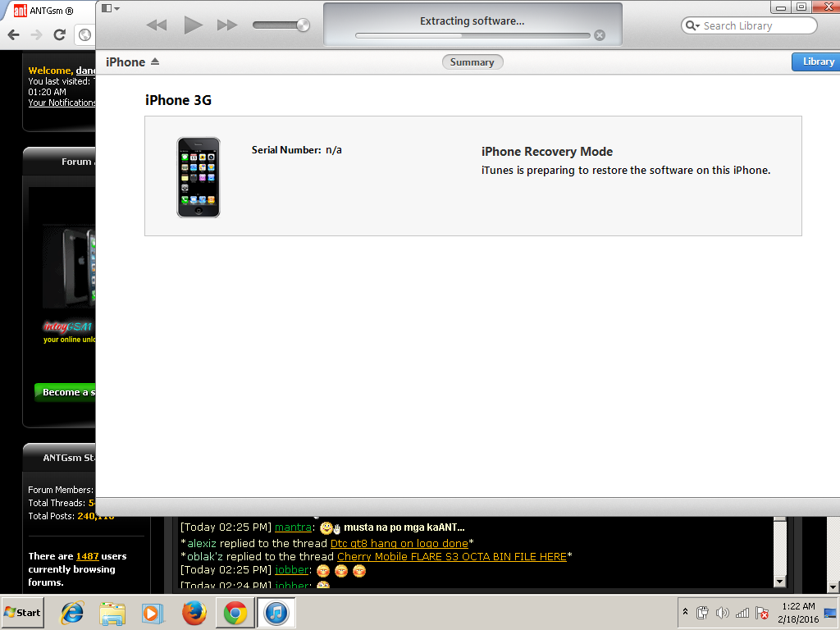
Task: Click the blue Library button
Action: click(816, 62)
